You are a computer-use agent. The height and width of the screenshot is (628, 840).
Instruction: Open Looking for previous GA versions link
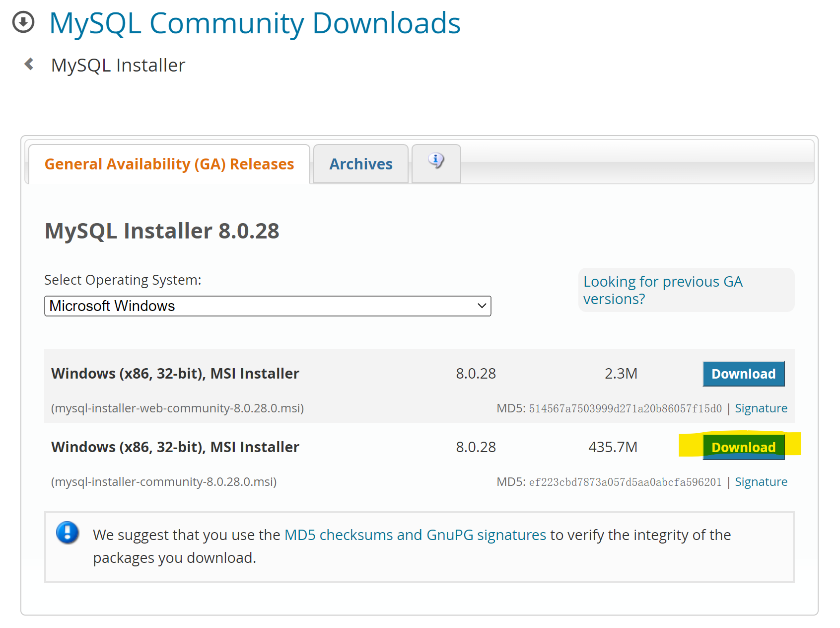tap(662, 290)
